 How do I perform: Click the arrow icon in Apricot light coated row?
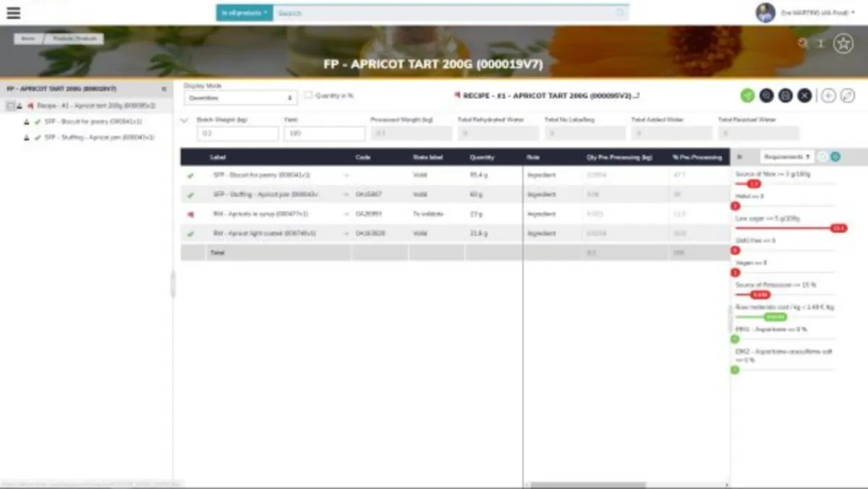coord(346,234)
